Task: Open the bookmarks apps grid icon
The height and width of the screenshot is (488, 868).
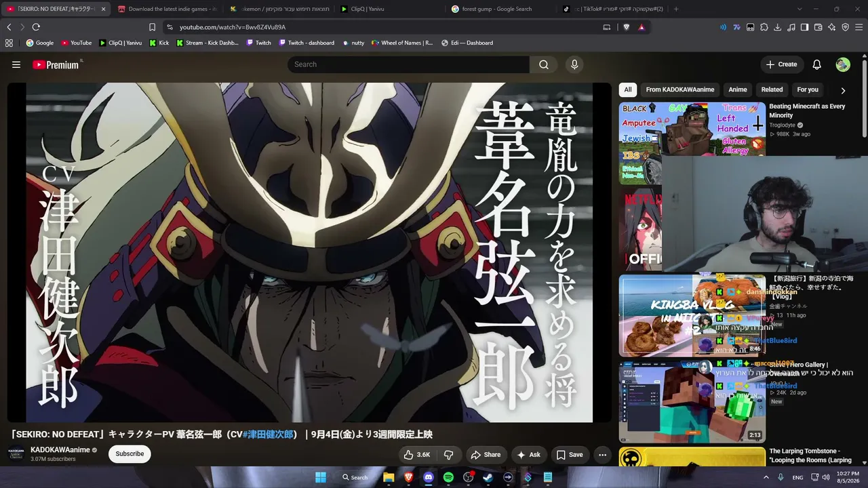Action: click(9, 43)
